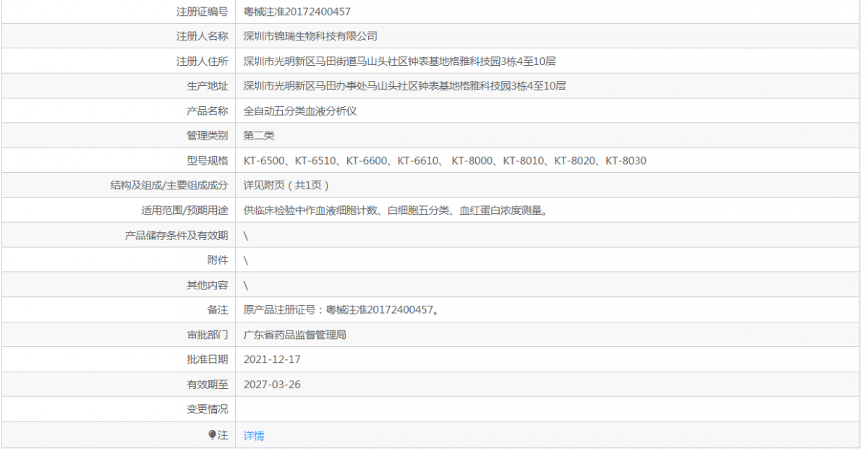Image resolution: width=868 pixels, height=454 pixels.
Task: Click the 注册人住所 label
Action: pos(202,61)
